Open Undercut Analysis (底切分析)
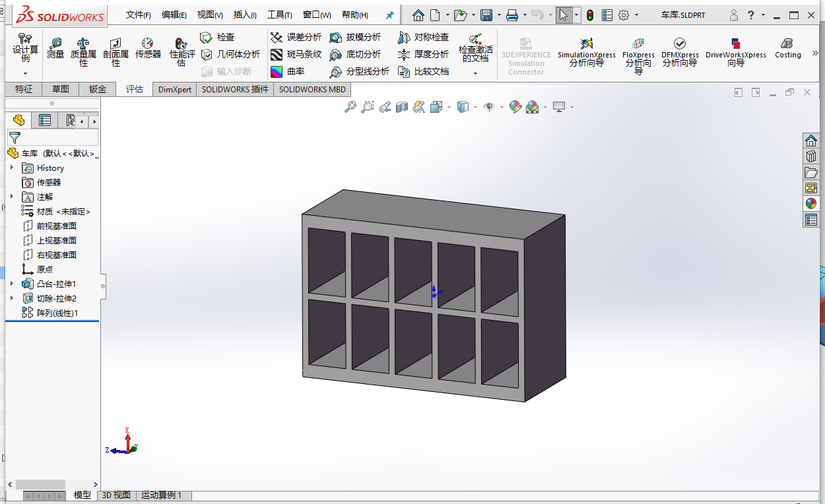Screen dimensions: 825x504 [x=356, y=54]
